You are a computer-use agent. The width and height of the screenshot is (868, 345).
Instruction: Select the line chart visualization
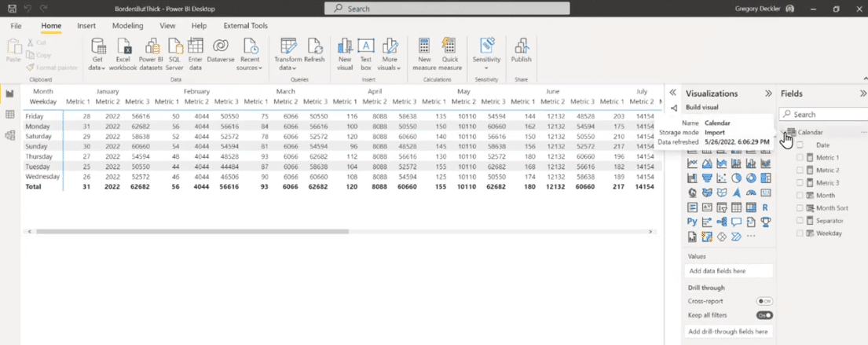pyautogui.click(x=692, y=163)
